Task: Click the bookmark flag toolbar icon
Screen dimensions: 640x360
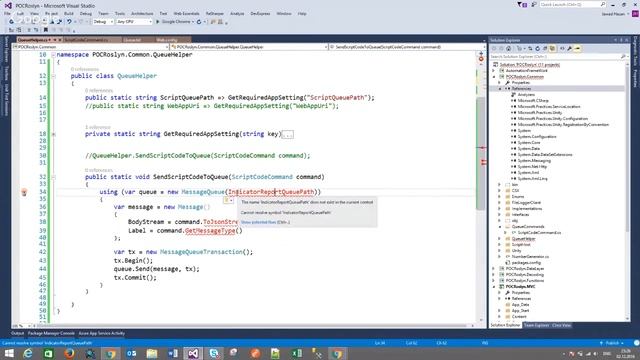Action: tap(46, 30)
